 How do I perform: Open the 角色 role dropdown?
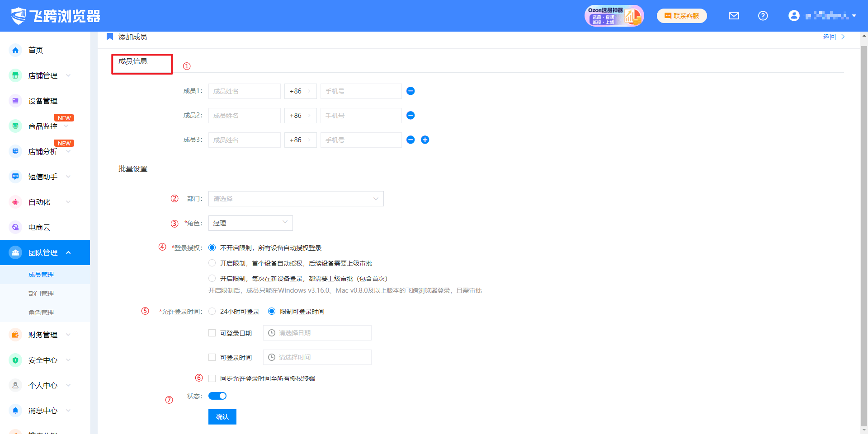tap(250, 223)
